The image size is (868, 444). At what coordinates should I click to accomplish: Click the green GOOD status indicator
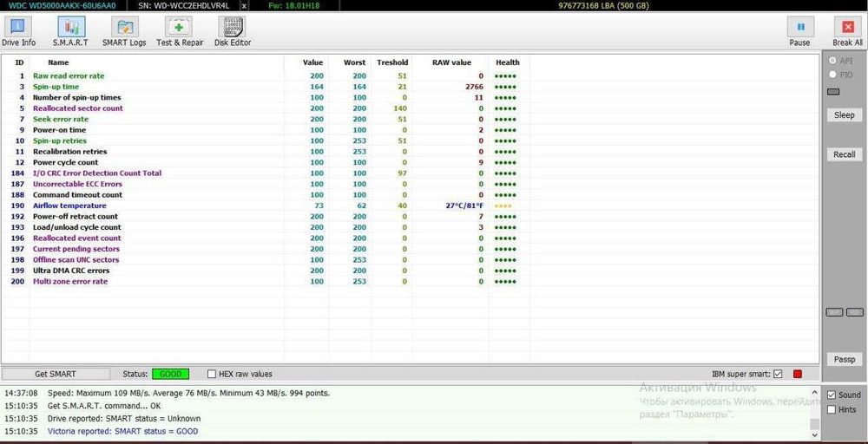[170, 374]
